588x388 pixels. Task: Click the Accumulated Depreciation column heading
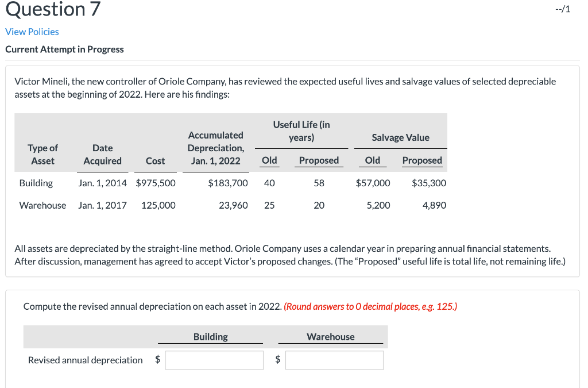pos(215,148)
